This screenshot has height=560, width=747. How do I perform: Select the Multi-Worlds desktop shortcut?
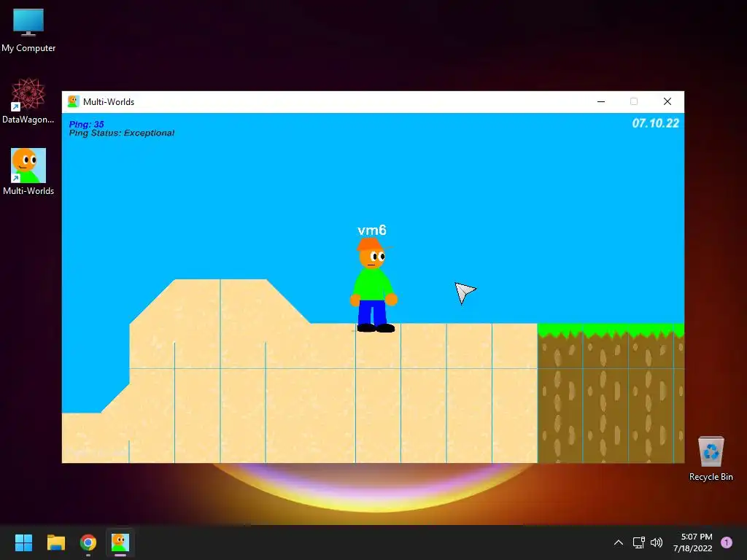click(28, 171)
